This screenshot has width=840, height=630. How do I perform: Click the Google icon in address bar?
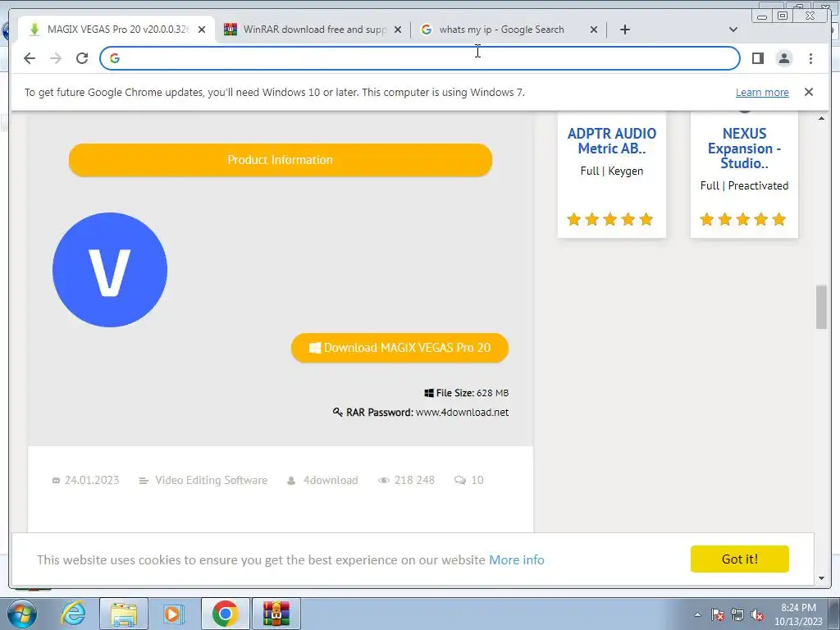115,58
